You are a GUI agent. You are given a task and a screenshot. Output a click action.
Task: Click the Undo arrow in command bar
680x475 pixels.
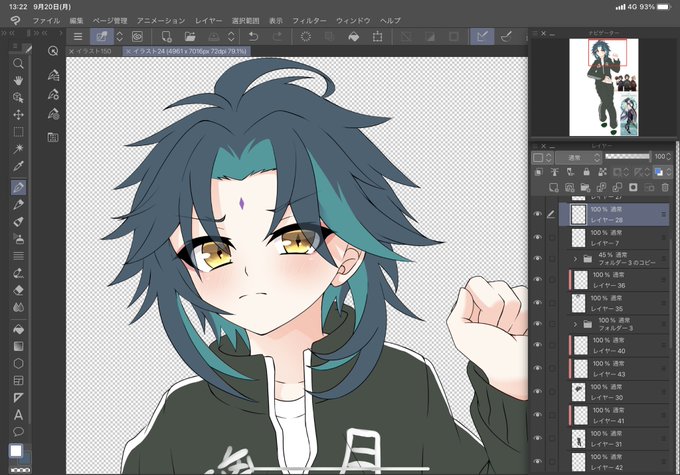tap(254, 37)
